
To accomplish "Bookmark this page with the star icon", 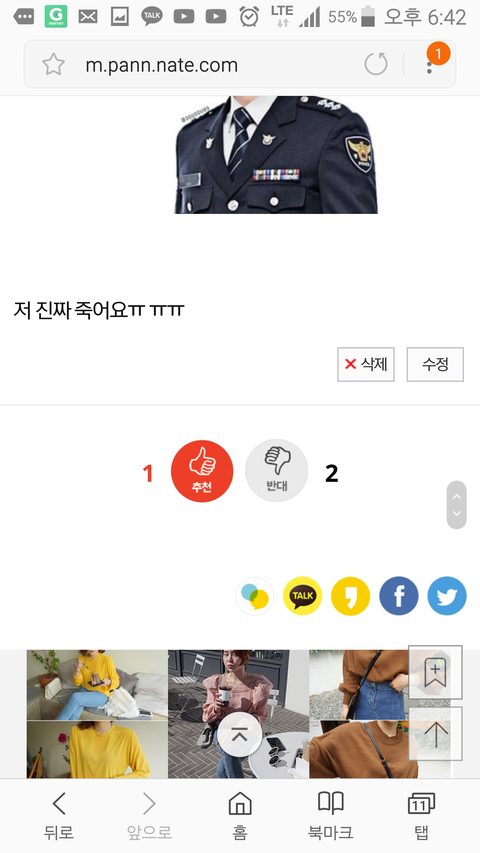I will pyautogui.click(x=54, y=65).
